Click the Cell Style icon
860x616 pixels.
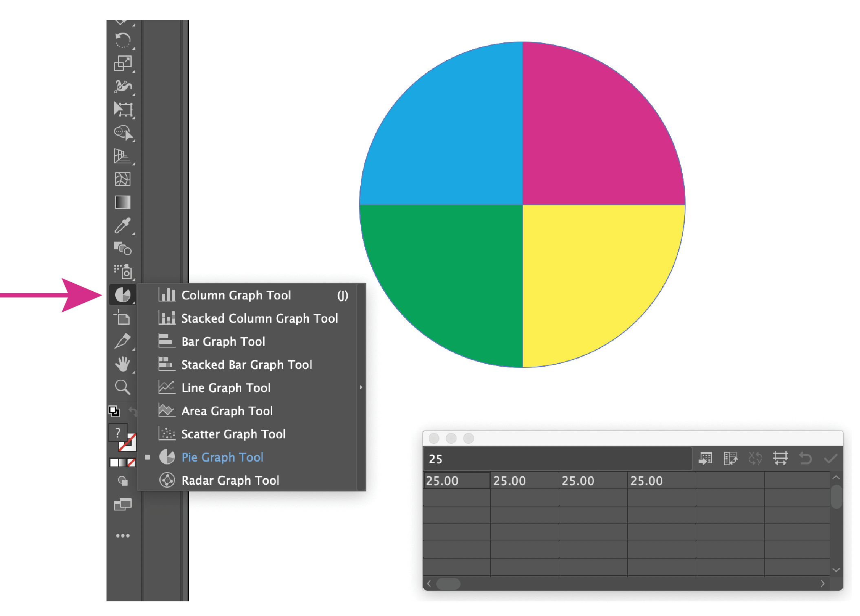(x=780, y=459)
